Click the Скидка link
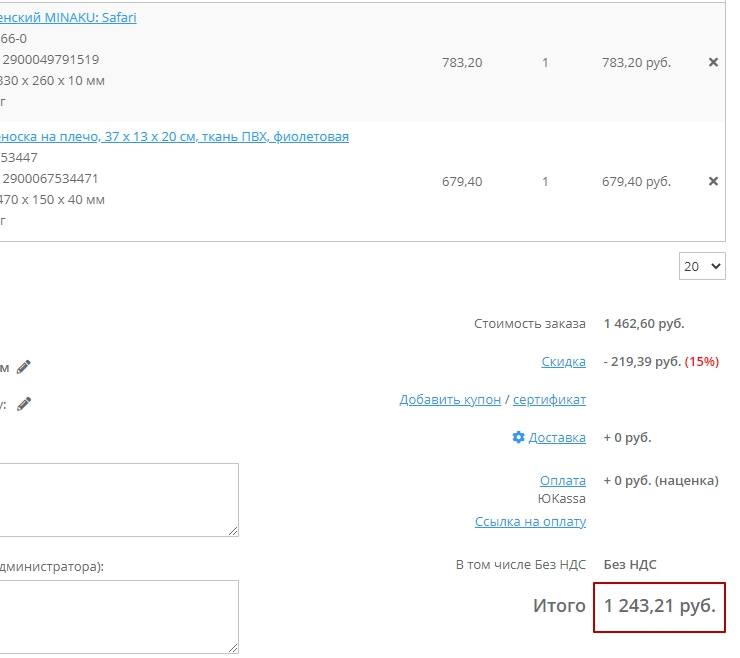 [563, 361]
